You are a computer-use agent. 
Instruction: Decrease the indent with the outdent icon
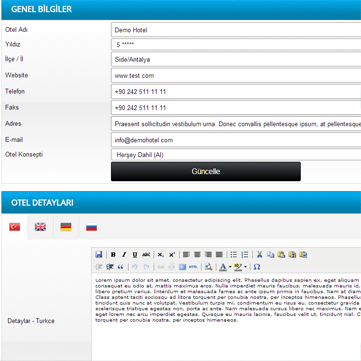pos(98,267)
